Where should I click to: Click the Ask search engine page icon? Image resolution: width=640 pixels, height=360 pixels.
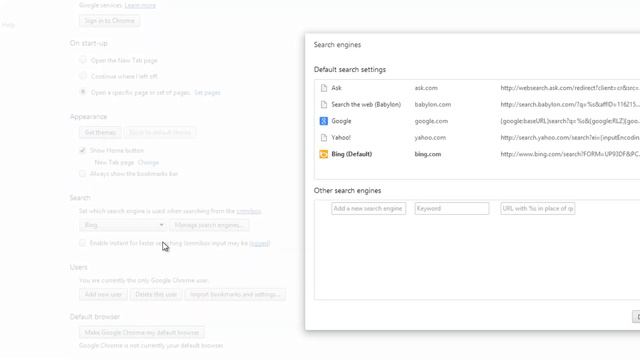point(324,88)
